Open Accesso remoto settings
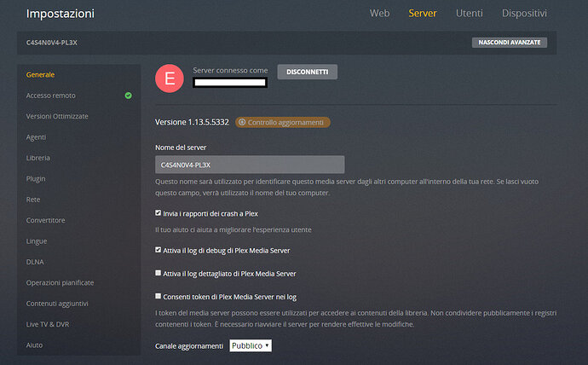Image resolution: width=588 pixels, height=365 pixels. tap(50, 96)
